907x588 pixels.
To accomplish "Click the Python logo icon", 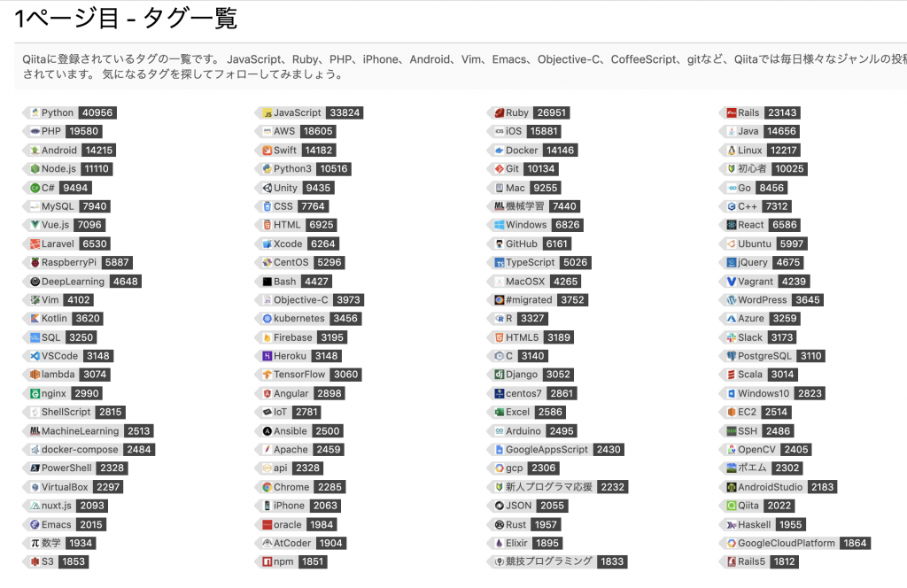I will coord(35,113).
